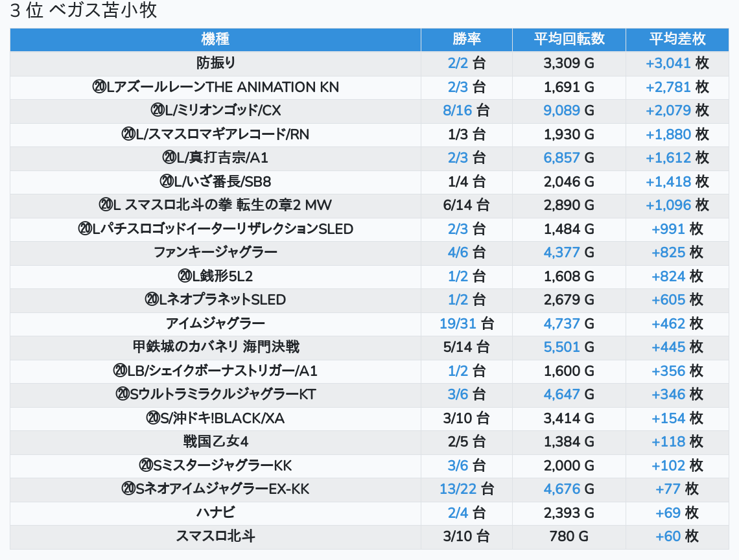Sort by the 勝率 column header

point(466,40)
